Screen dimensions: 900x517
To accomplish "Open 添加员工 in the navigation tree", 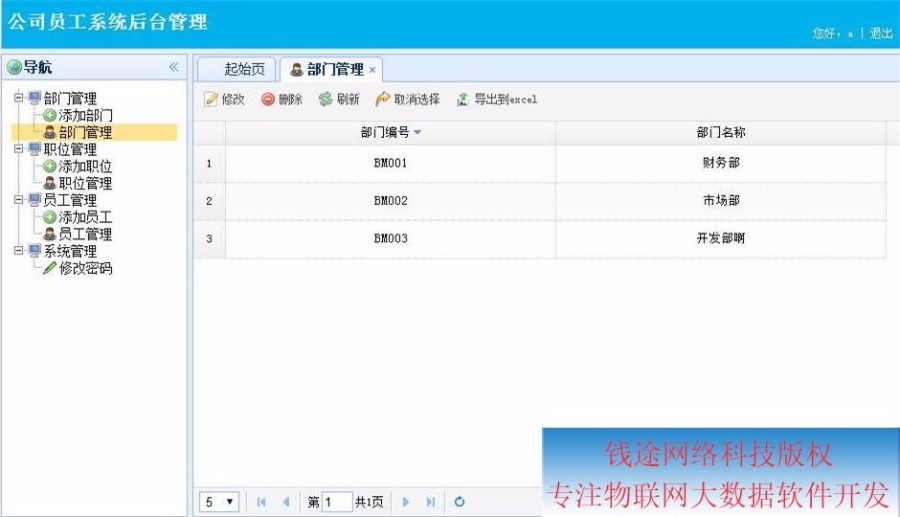I will (x=86, y=217).
